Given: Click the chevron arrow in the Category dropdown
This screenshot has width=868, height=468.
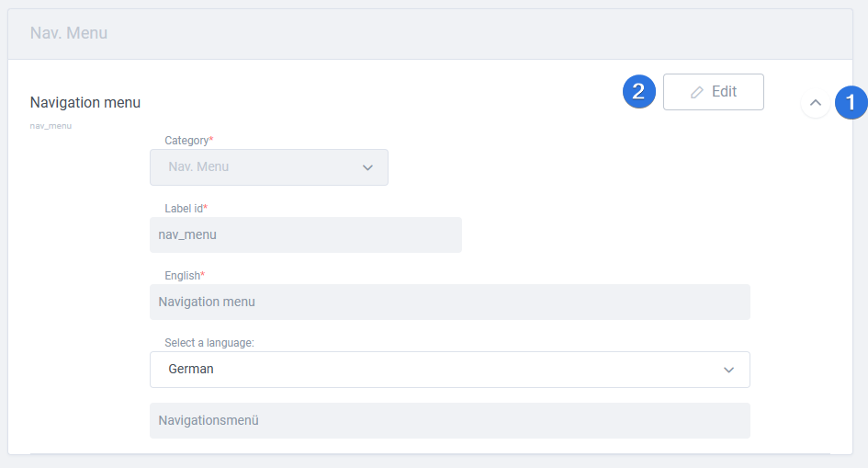Looking at the screenshot, I should [367, 167].
